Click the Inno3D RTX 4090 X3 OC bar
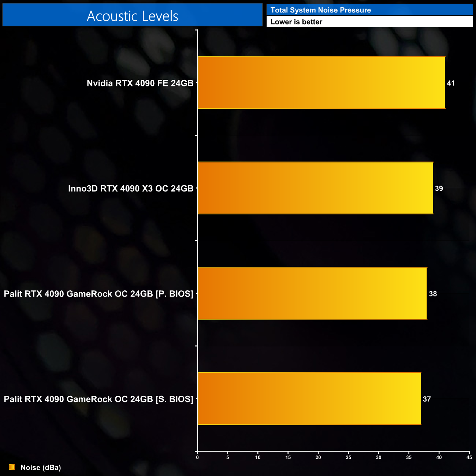476x476 pixels. pos(316,188)
